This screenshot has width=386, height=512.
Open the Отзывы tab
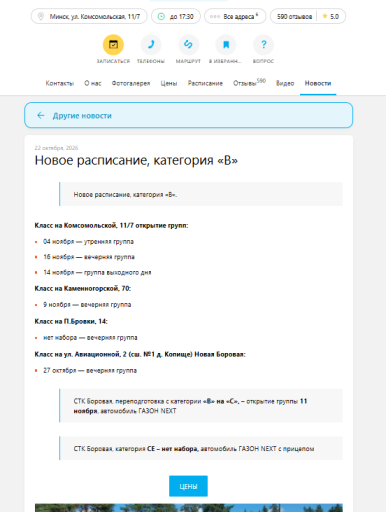pos(249,83)
